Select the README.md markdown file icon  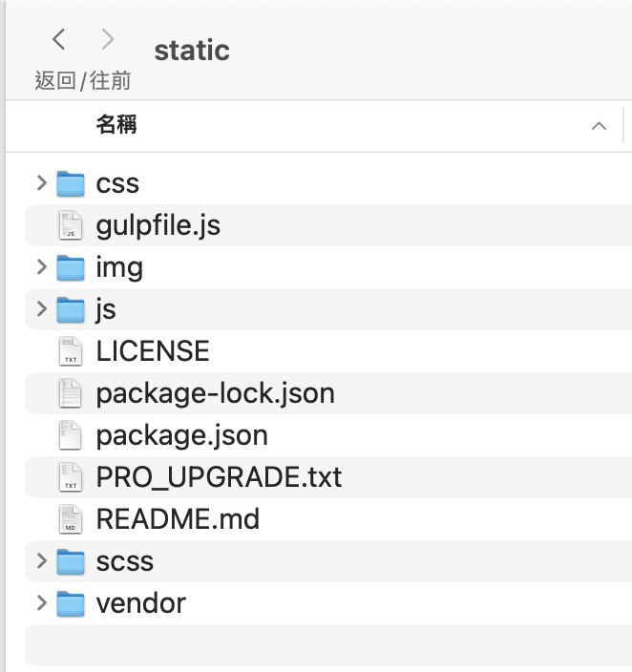[x=71, y=519]
